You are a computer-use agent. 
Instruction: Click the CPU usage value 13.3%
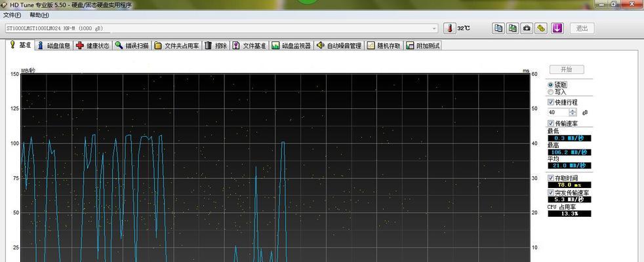click(569, 214)
